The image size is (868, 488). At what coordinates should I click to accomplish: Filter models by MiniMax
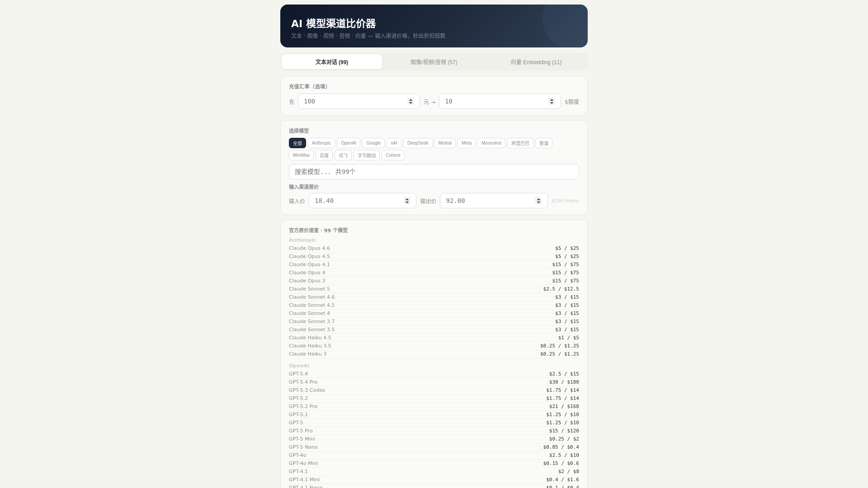[301, 155]
